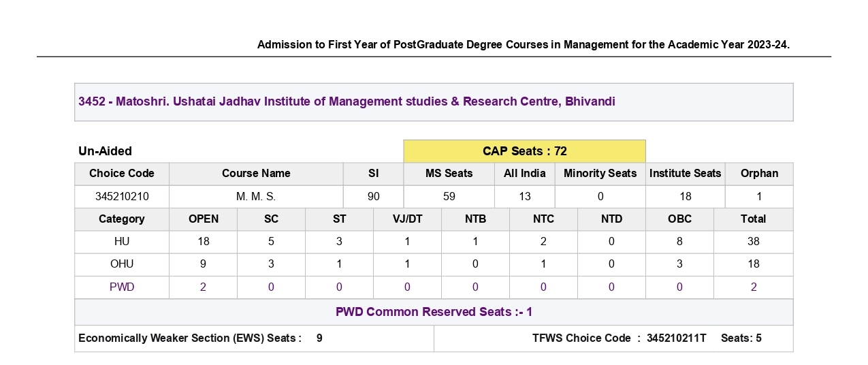Select choice code 345210210 cell
Image resolution: width=868 pixels, height=365 pixels.
click(122, 196)
